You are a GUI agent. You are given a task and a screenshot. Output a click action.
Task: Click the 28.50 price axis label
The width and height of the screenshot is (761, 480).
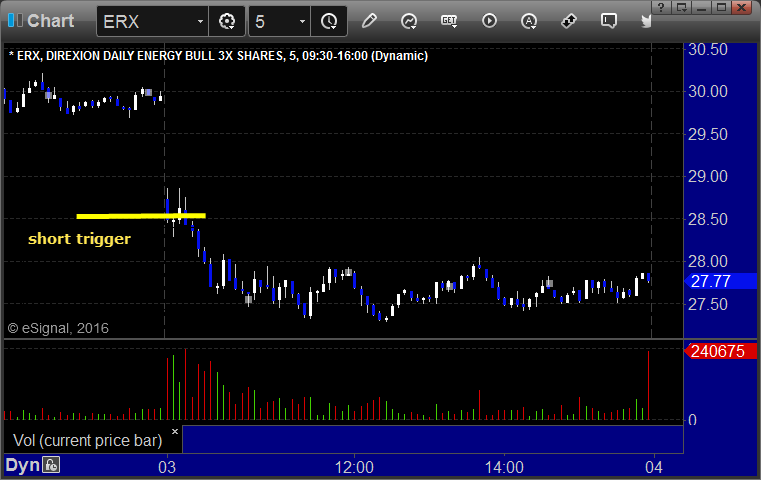(708, 219)
